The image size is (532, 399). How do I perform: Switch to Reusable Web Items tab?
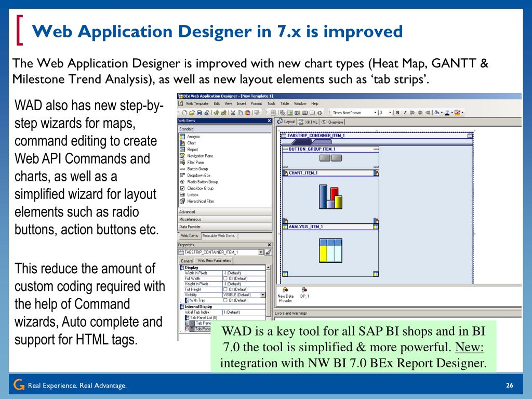click(x=219, y=235)
